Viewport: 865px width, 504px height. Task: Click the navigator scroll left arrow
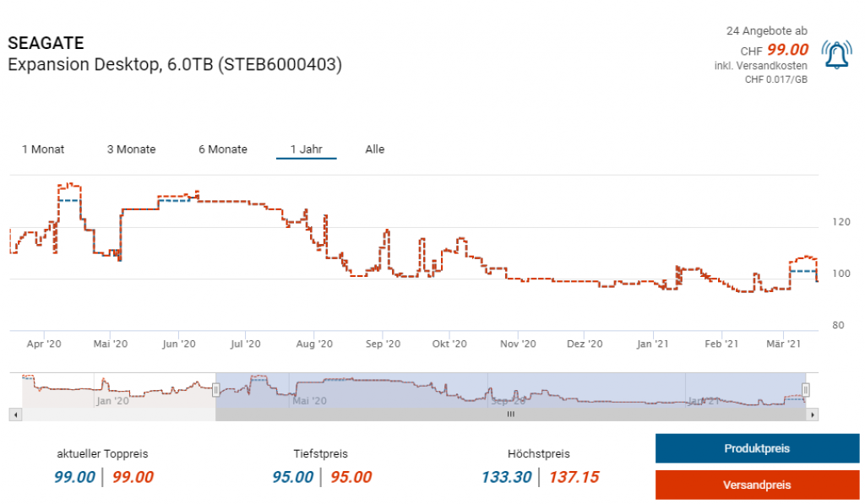pos(15,415)
